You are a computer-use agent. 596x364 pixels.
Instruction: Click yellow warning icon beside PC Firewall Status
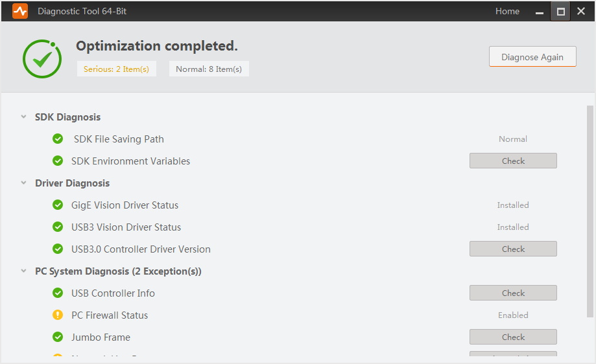coord(58,315)
